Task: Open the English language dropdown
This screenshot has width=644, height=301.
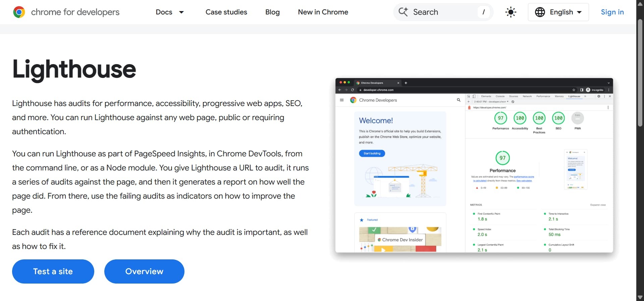Action: pos(558,12)
